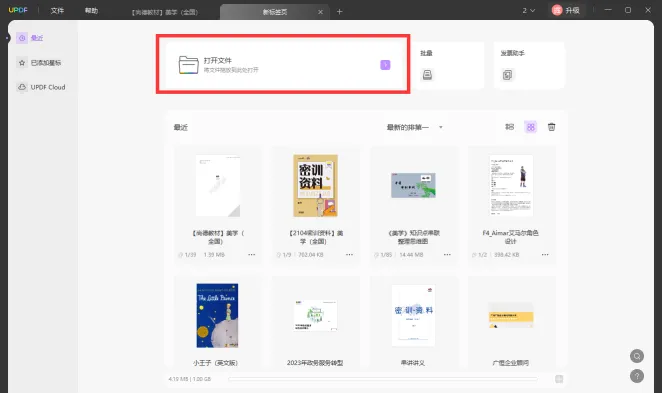Click the 升级 upgrade button
This screenshot has height=393, width=662.
pyautogui.click(x=572, y=10)
